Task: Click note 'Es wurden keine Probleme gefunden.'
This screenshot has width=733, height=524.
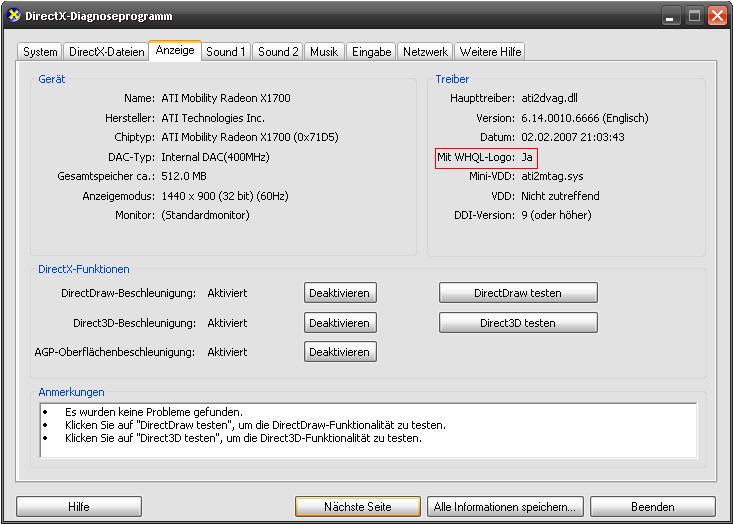Action: [x=154, y=412]
